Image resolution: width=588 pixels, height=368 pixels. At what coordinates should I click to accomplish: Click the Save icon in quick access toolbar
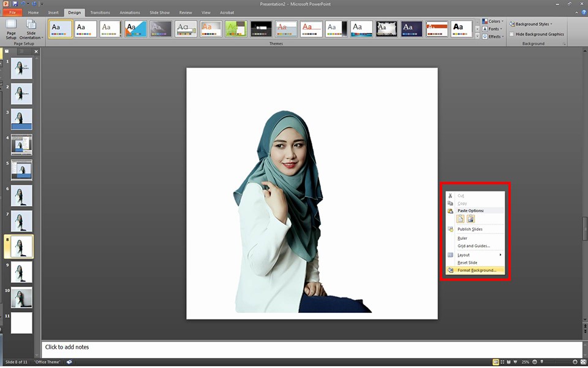point(15,4)
